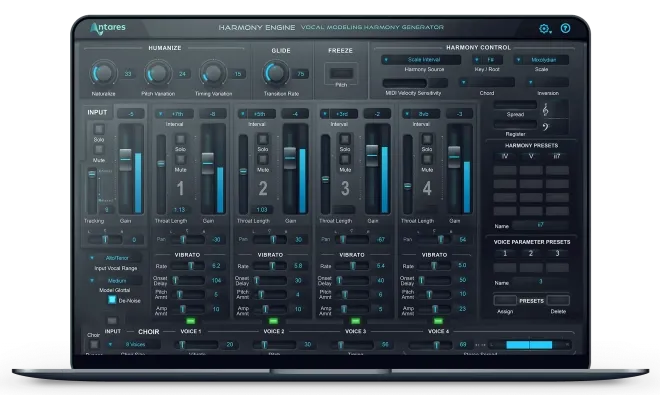Toggle voice 1 green enable light

tap(191, 321)
